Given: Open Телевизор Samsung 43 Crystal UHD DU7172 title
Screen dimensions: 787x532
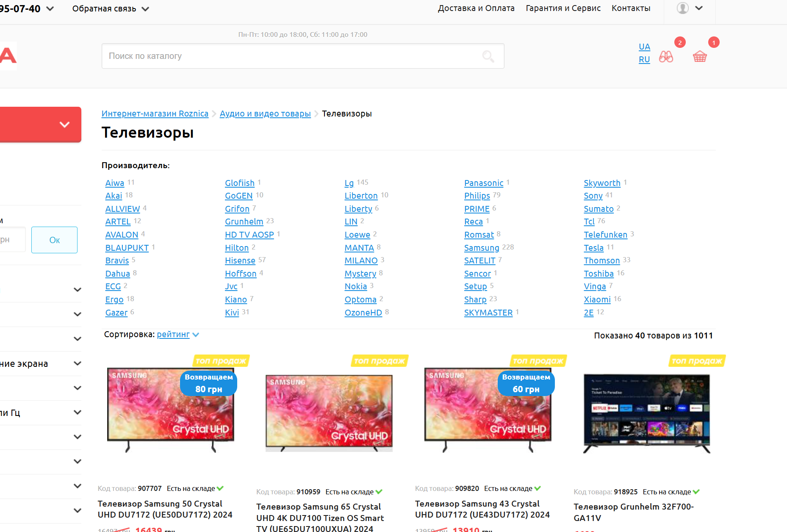Looking at the screenshot, I should tap(482, 509).
